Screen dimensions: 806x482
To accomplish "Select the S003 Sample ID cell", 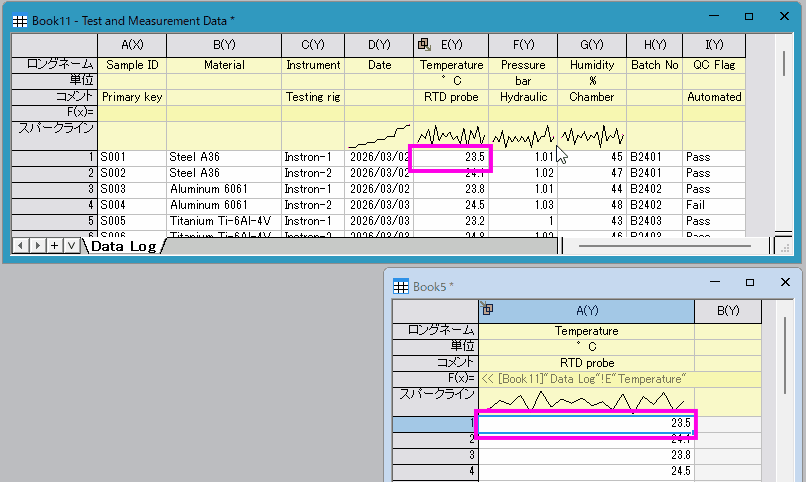I will coord(132,189).
